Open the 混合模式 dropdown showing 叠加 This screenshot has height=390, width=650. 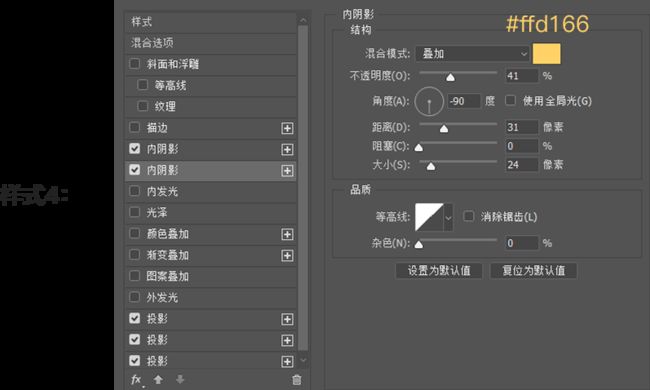tap(473, 54)
